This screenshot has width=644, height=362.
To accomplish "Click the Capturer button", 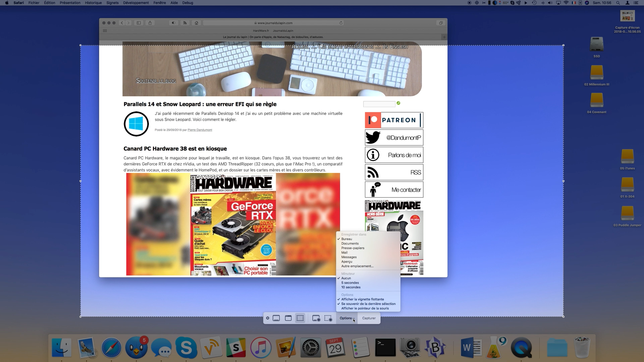I will click(x=369, y=318).
